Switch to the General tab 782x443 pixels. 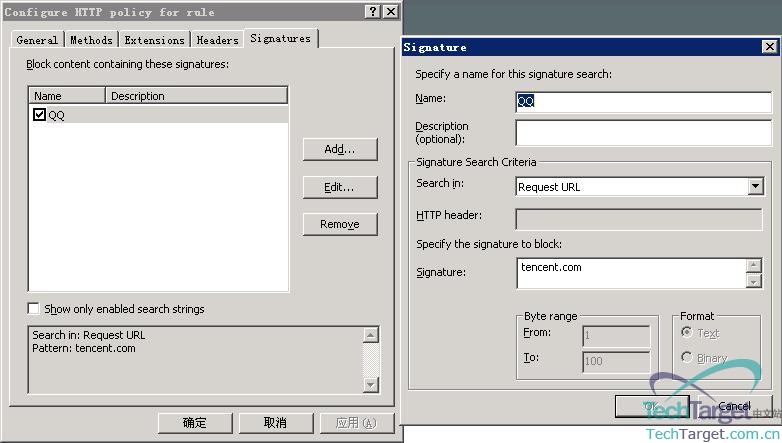tap(37, 40)
